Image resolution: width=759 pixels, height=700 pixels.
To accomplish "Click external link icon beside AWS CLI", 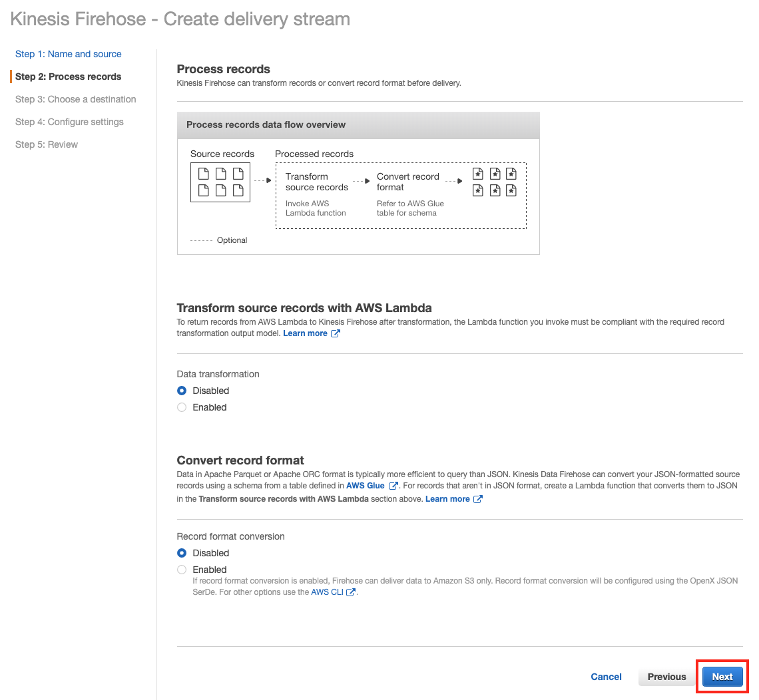I will [x=351, y=592].
